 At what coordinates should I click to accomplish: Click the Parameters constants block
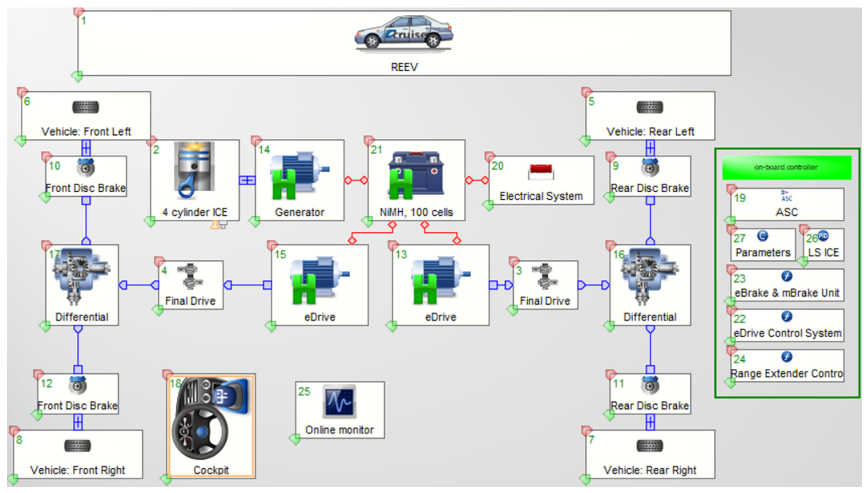(x=762, y=245)
